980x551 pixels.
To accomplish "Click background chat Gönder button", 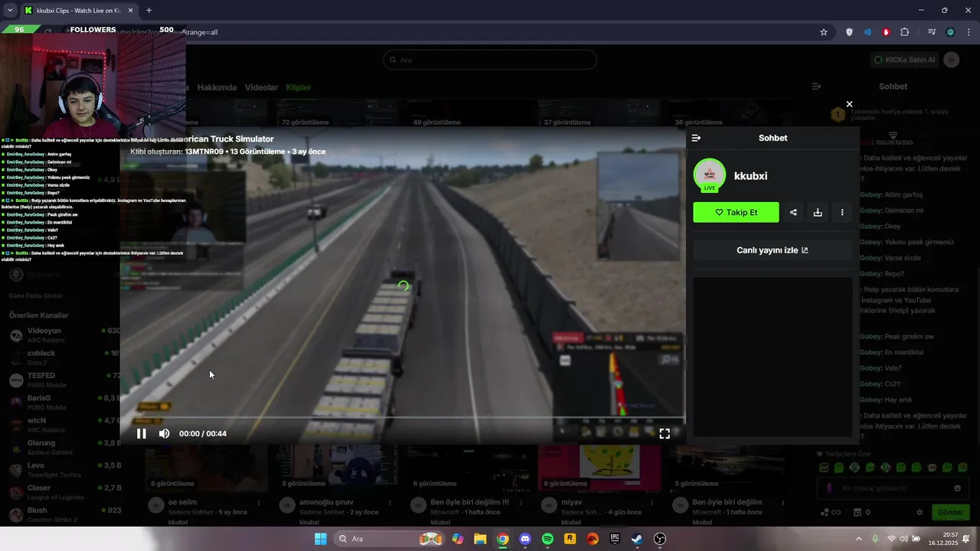I will coord(950,512).
